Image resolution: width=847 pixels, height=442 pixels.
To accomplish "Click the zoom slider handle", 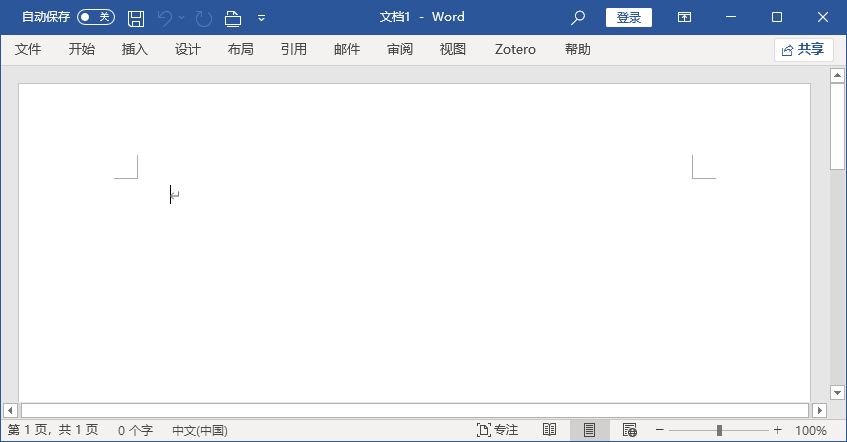I will [x=719, y=430].
